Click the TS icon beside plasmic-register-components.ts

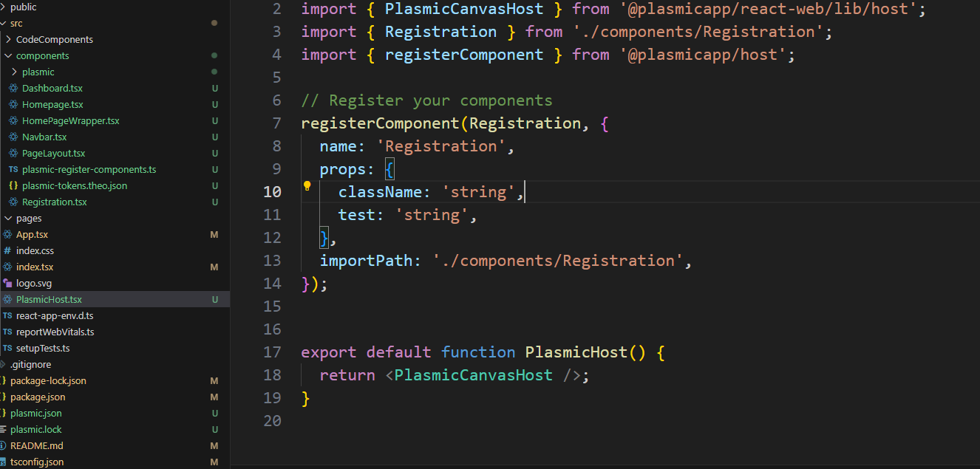[13, 170]
